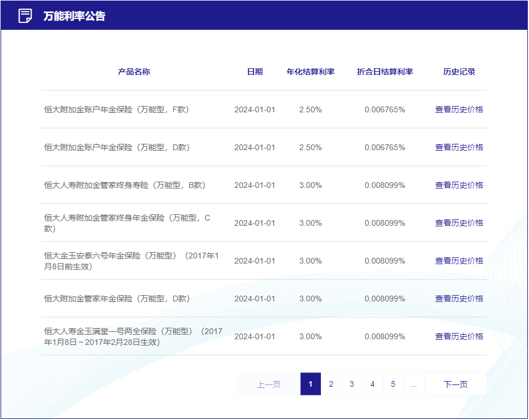The width and height of the screenshot is (529, 420).
Task: Open 查看历史价格 for 恒大附加金账户年金保险 F款
Action: (459, 109)
